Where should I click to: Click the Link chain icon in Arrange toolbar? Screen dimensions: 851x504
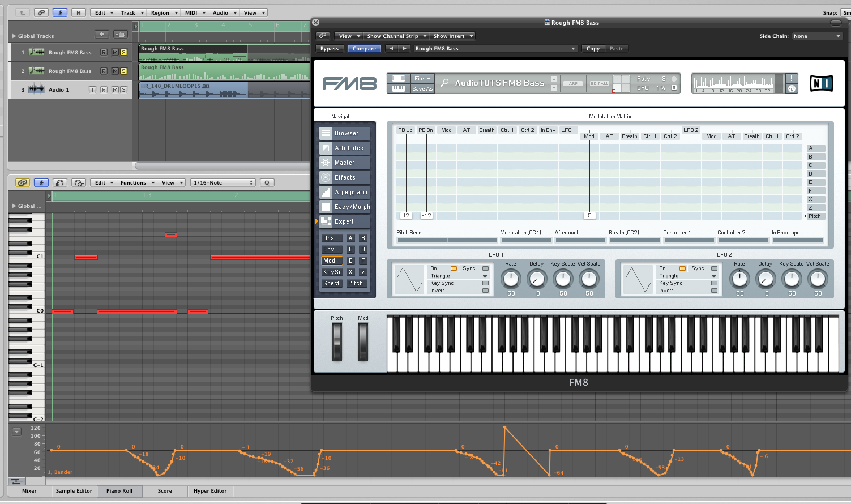click(x=41, y=12)
